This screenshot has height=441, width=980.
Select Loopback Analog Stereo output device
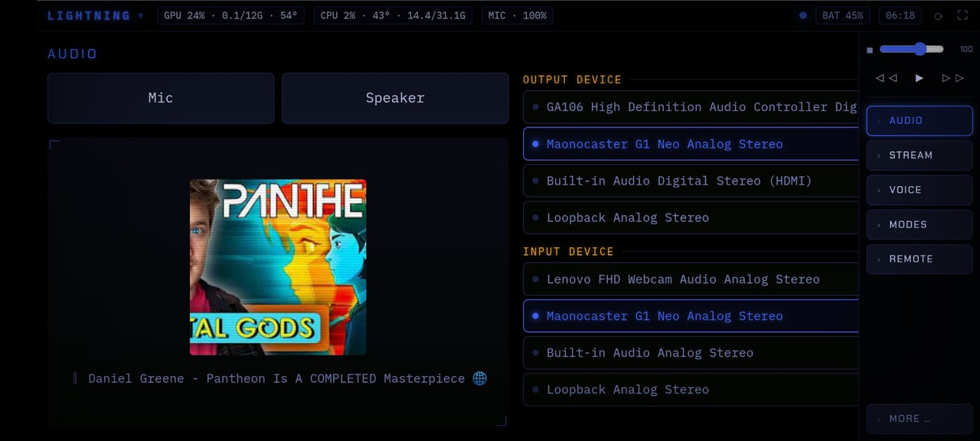click(691, 217)
